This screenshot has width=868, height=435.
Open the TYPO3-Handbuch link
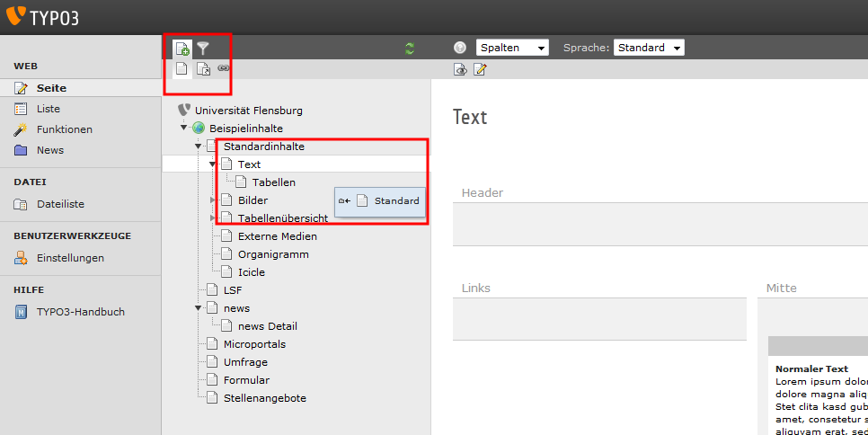click(80, 312)
